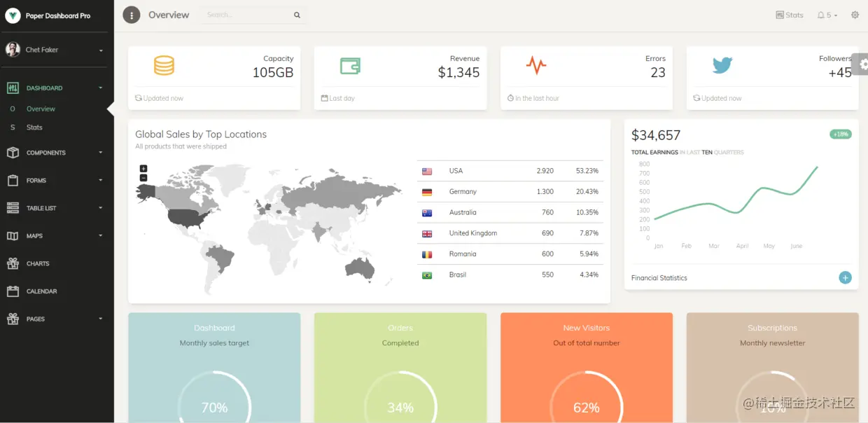Click the Germany flag icon
Viewport: 868px width, 423px height.
427,192
